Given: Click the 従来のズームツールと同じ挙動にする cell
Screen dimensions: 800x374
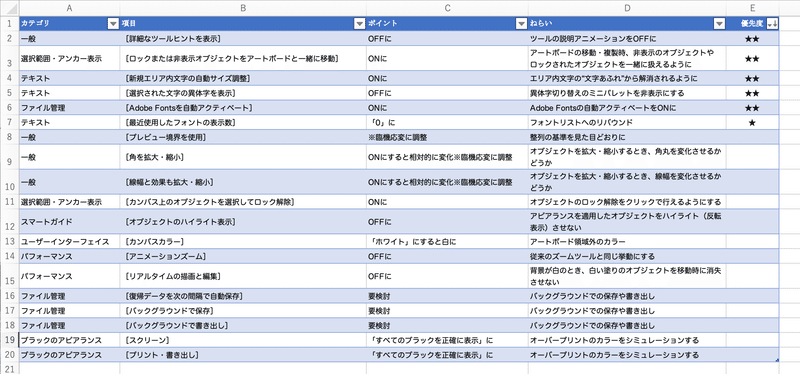Looking at the screenshot, I should (x=627, y=256).
